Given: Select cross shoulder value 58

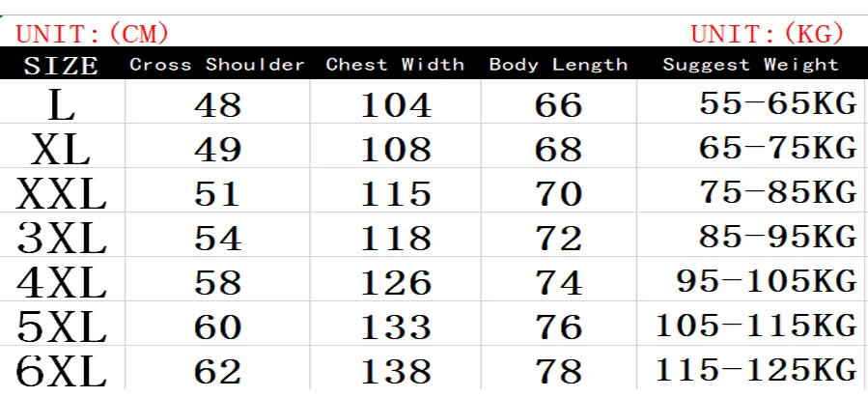Looking at the screenshot, I should coord(217,282).
